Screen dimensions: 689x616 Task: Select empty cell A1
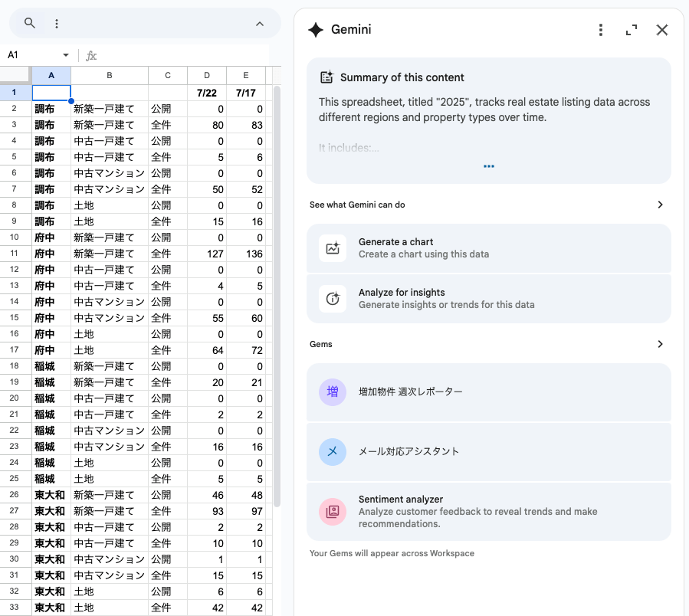(x=51, y=93)
